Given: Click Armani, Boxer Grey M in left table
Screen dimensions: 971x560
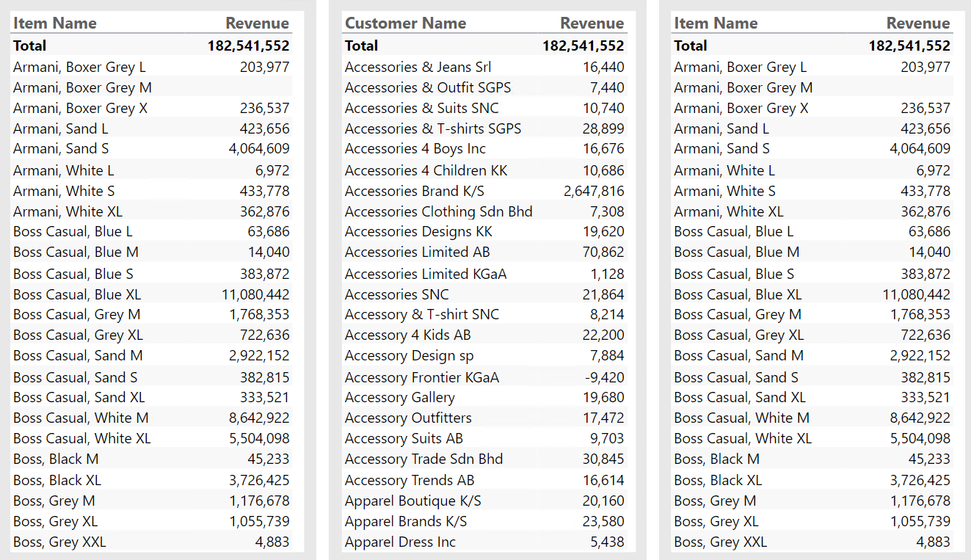Looking at the screenshot, I should pyautogui.click(x=82, y=87).
